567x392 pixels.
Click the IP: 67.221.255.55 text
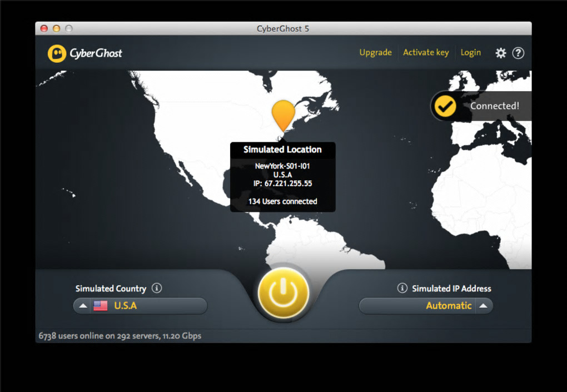coord(282,183)
